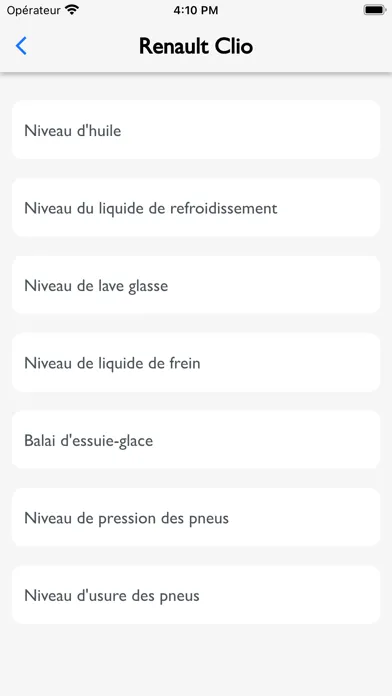392x696 pixels.
Task: Tap the Opérateur carrier label
Action: click(x=34, y=10)
